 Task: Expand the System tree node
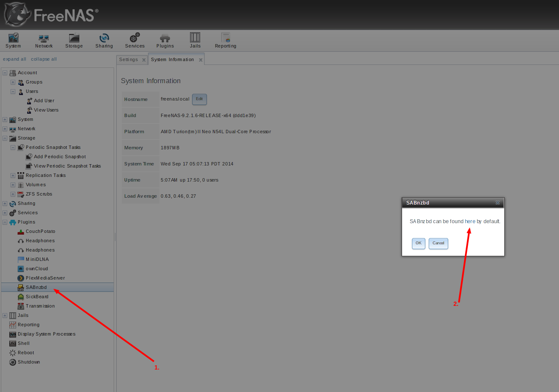coord(5,120)
